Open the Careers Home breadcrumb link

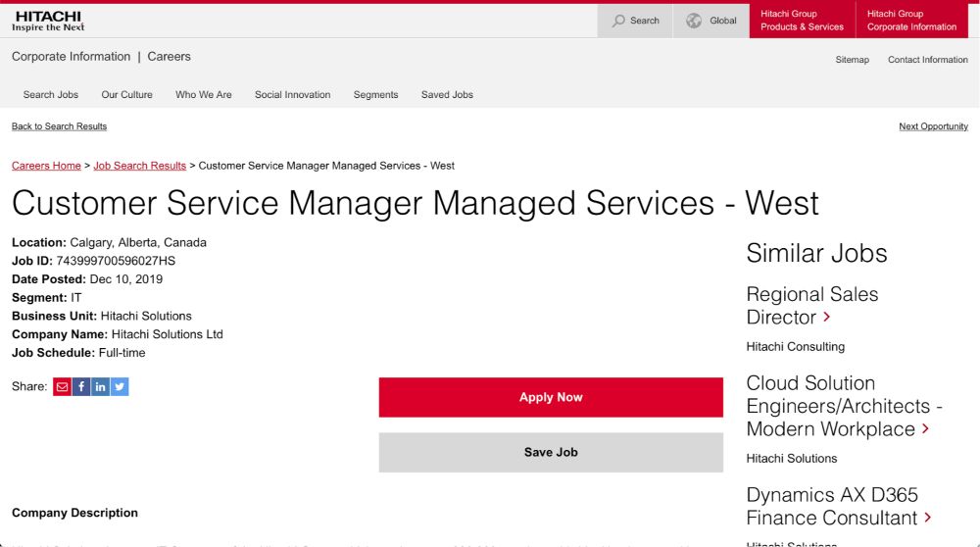click(x=46, y=166)
